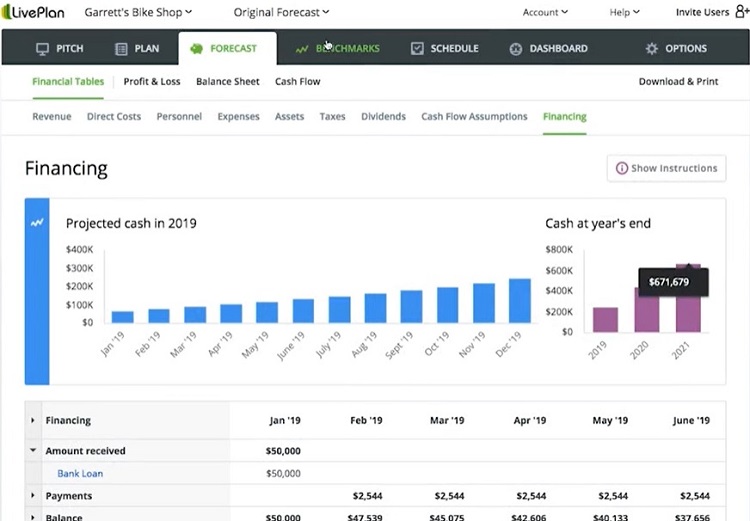Click the Options gear icon
Viewport: 750px width, 521px height.
pos(651,48)
